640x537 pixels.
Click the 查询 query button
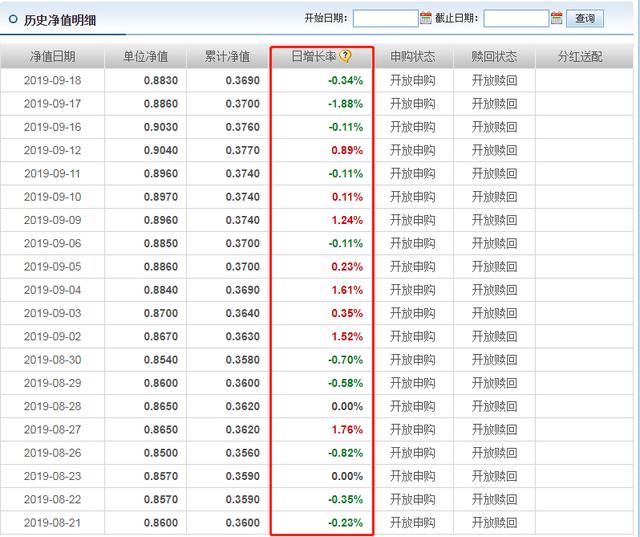click(x=585, y=18)
